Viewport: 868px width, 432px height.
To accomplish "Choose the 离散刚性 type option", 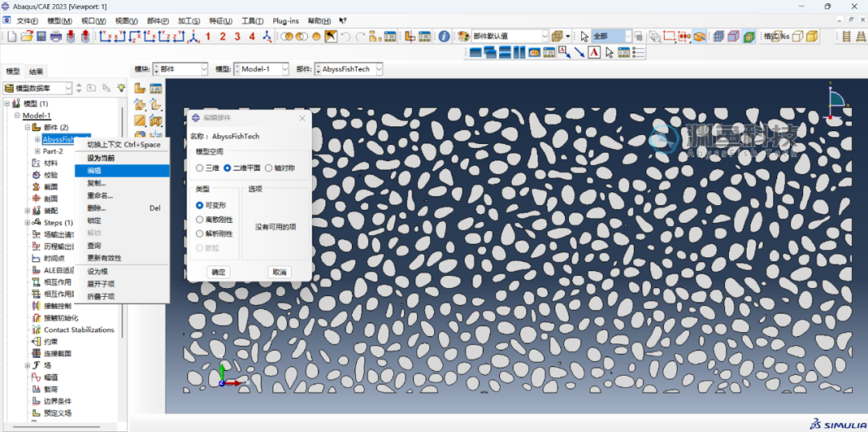I will click(200, 220).
